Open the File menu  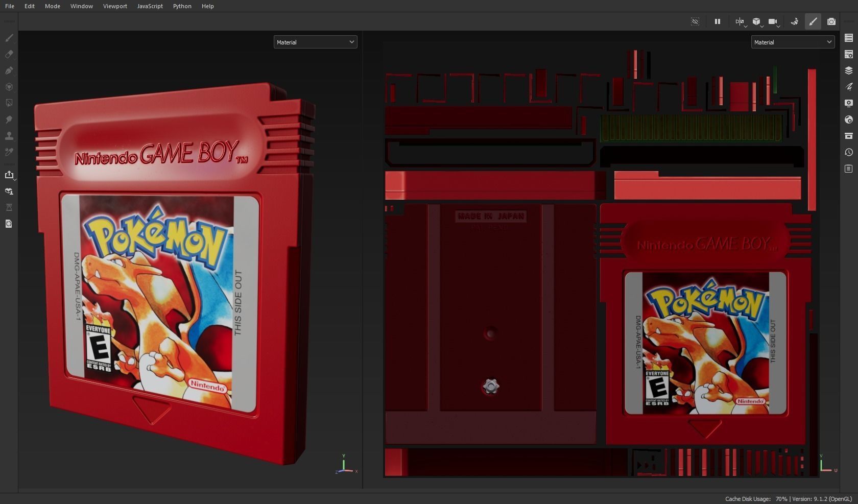pos(10,6)
